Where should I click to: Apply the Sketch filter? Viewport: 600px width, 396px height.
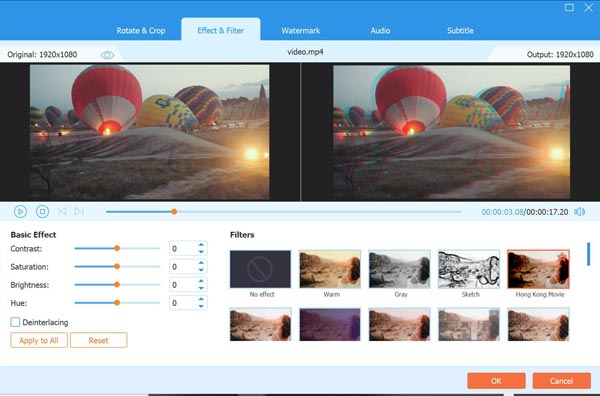point(469,269)
